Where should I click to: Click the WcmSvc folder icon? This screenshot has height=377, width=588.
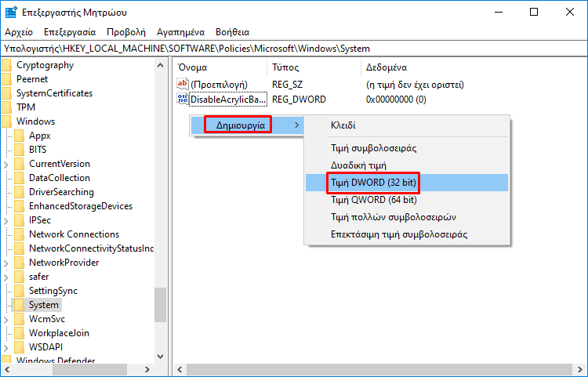point(19,319)
